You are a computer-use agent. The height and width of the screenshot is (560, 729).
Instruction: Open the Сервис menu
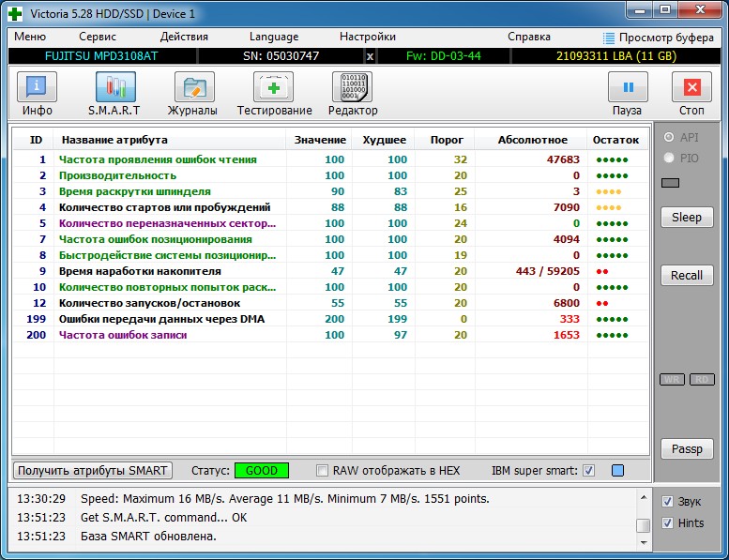[98, 37]
